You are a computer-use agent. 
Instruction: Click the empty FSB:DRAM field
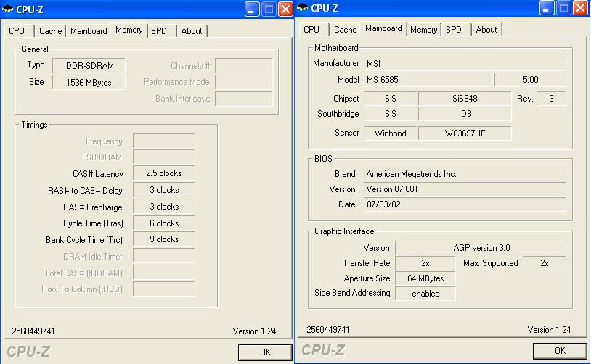pyautogui.click(x=164, y=157)
